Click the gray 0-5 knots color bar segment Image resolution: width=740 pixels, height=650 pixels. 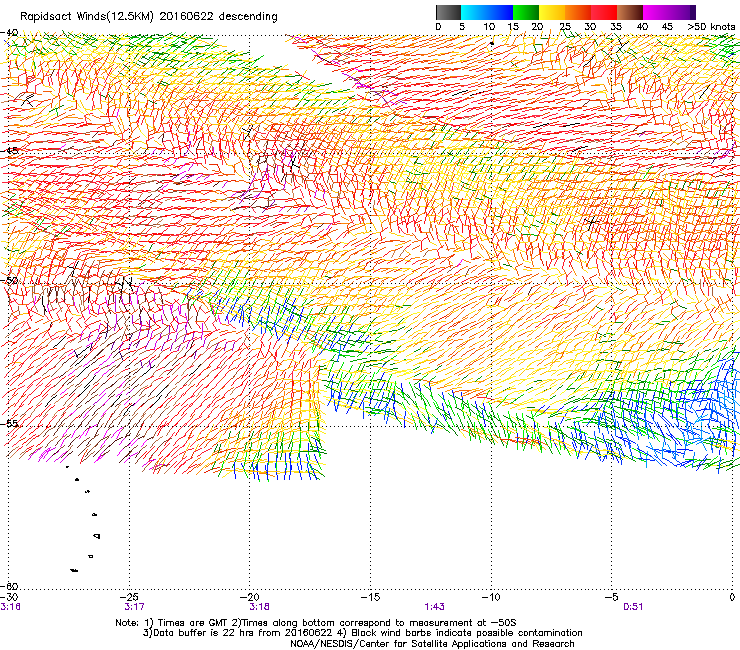pos(448,12)
